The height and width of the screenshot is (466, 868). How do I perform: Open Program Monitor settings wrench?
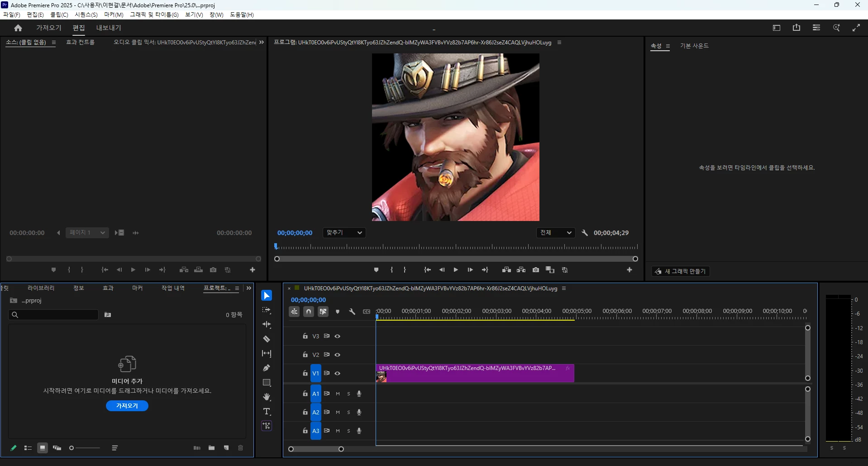585,233
